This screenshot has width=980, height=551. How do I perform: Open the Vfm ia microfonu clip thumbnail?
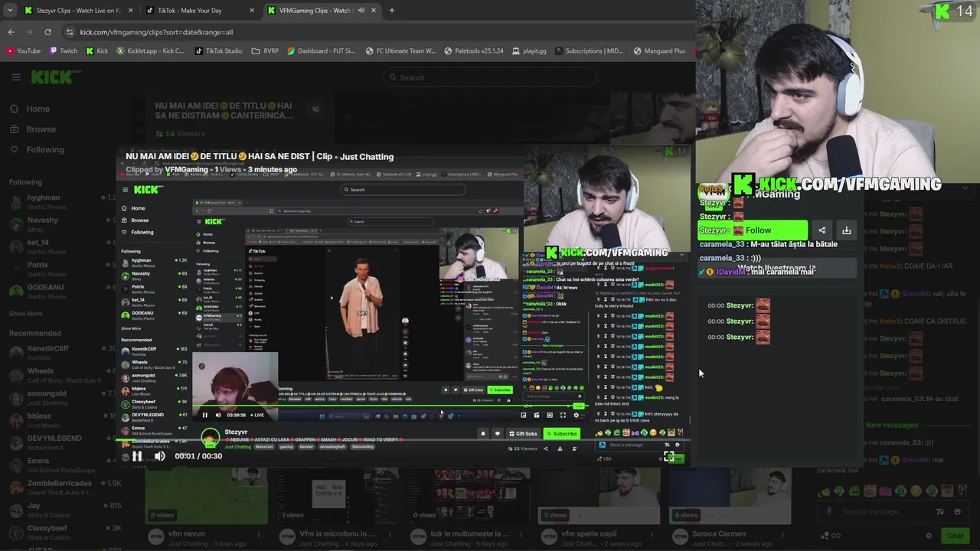pyautogui.click(x=338, y=496)
